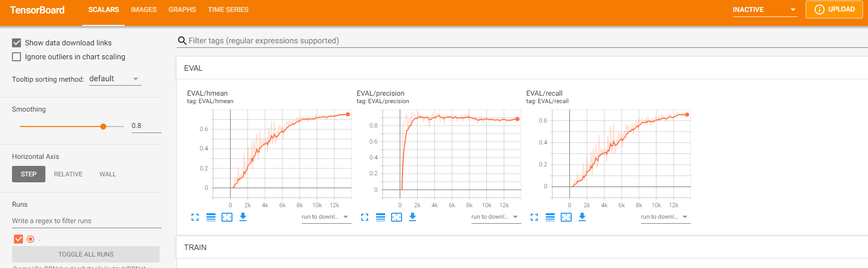Screen dimensions: 868x268
Task: Fit domain to data on EVAL/hmean
Action: pos(227,217)
